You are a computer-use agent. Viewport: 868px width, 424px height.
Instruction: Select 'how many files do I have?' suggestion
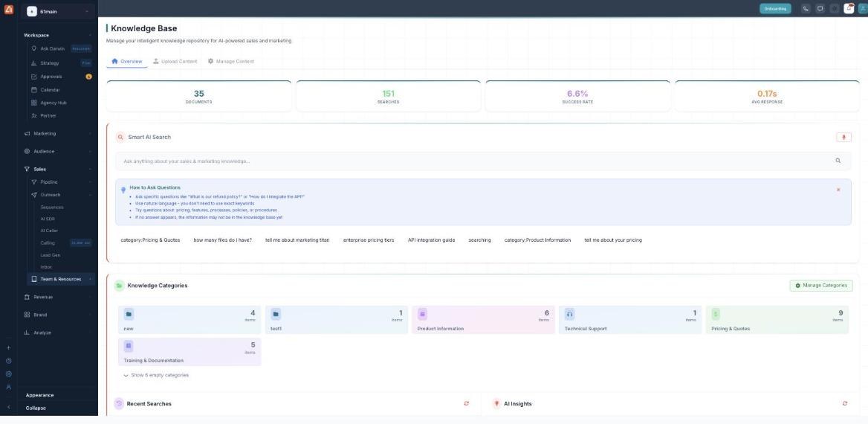[222, 240]
